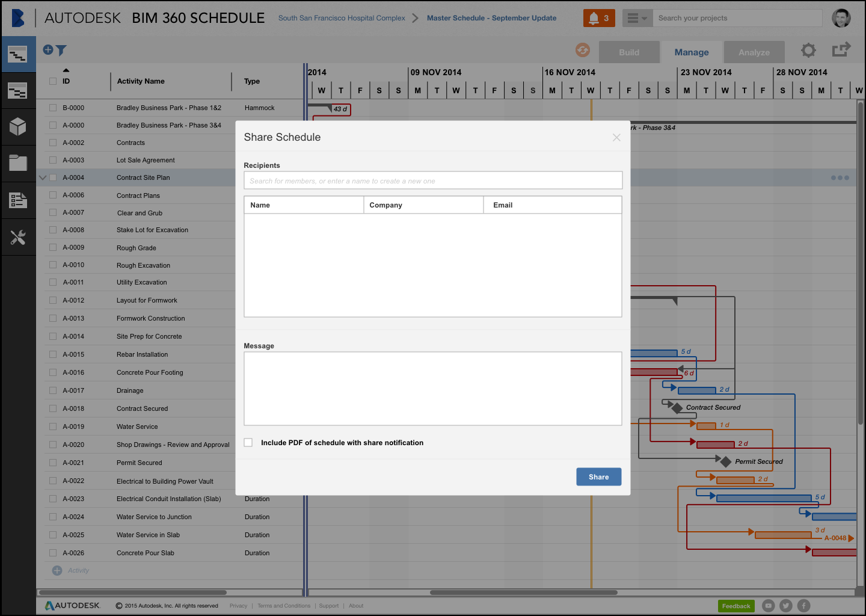The height and width of the screenshot is (616, 866).
Task: Open South San Francisco Hospital Complex breadcrumb
Action: pyautogui.click(x=342, y=18)
